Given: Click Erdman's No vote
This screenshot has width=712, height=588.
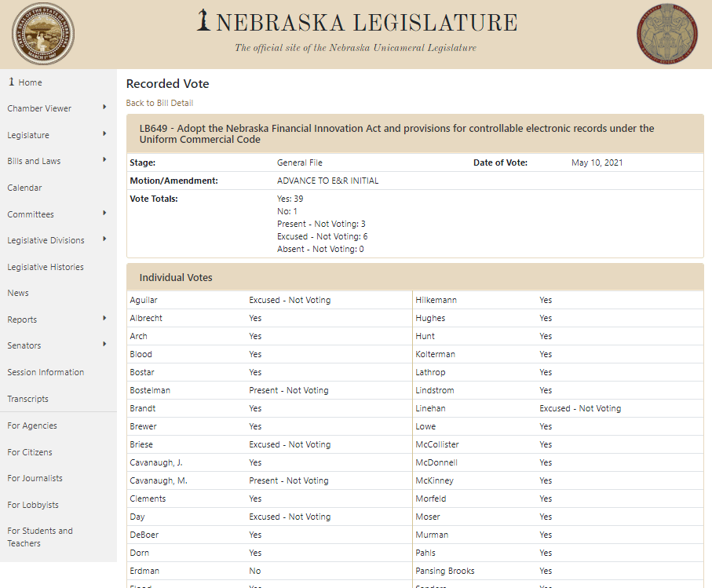Looking at the screenshot, I should coord(255,572).
